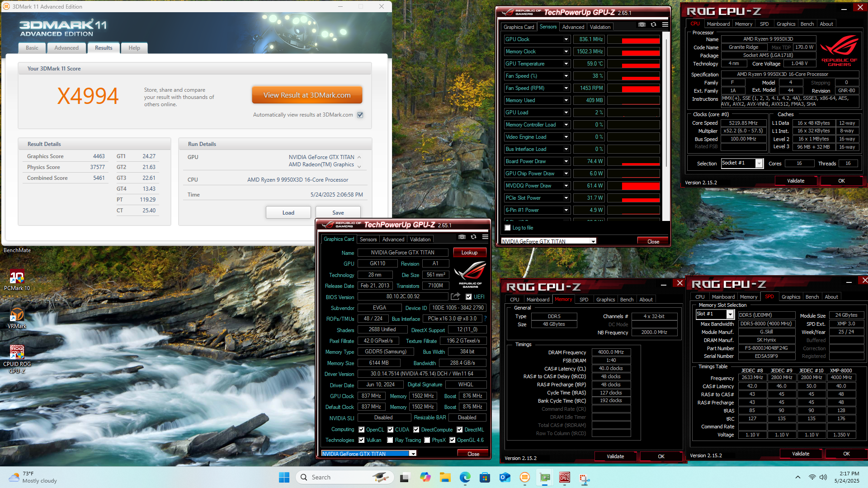Click the refresh icon in the GPU-Z Graphics Card window

(x=473, y=237)
